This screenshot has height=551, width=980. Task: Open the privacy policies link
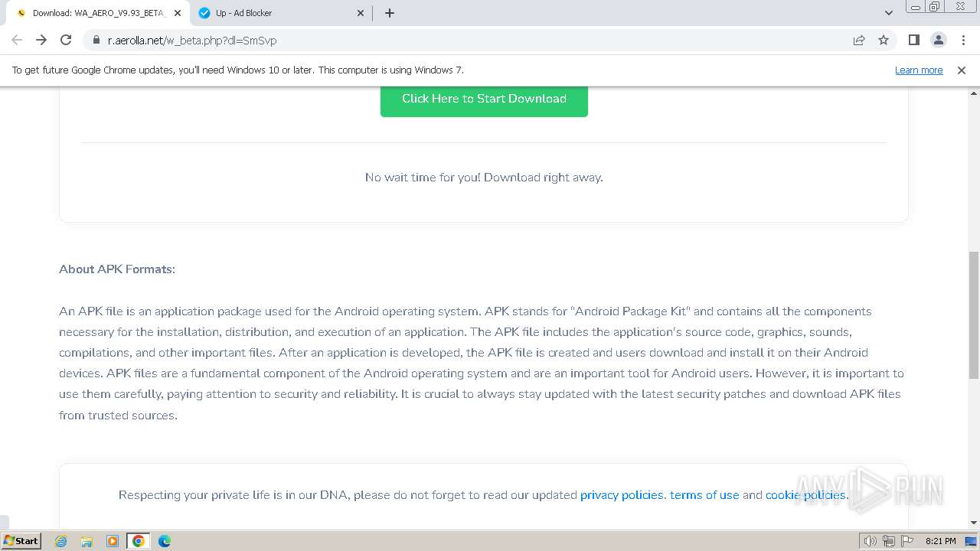point(623,495)
